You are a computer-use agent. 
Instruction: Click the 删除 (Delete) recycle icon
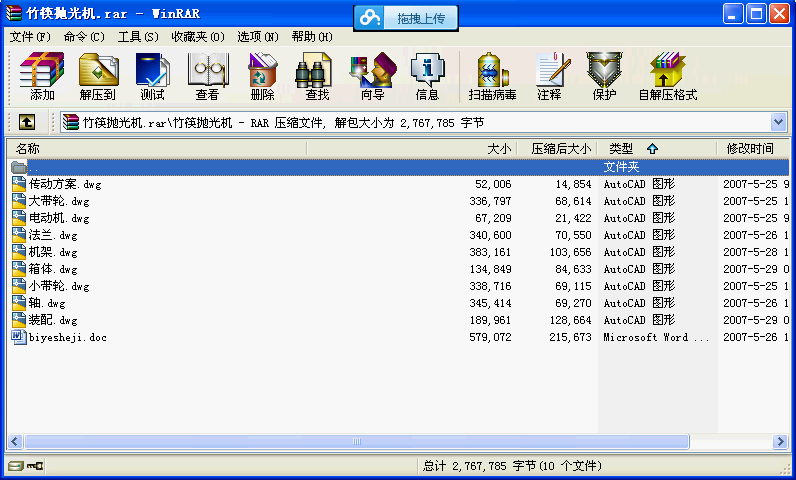(x=262, y=70)
